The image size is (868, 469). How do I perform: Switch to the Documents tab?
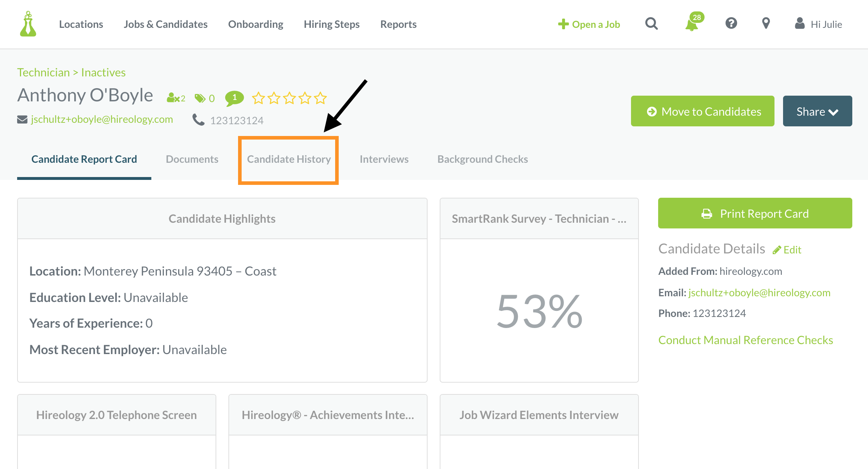[192, 159]
